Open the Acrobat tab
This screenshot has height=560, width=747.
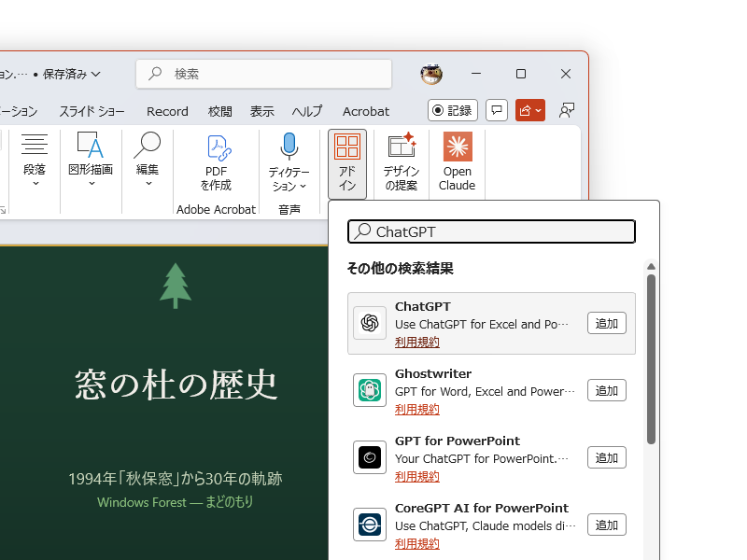(x=366, y=111)
